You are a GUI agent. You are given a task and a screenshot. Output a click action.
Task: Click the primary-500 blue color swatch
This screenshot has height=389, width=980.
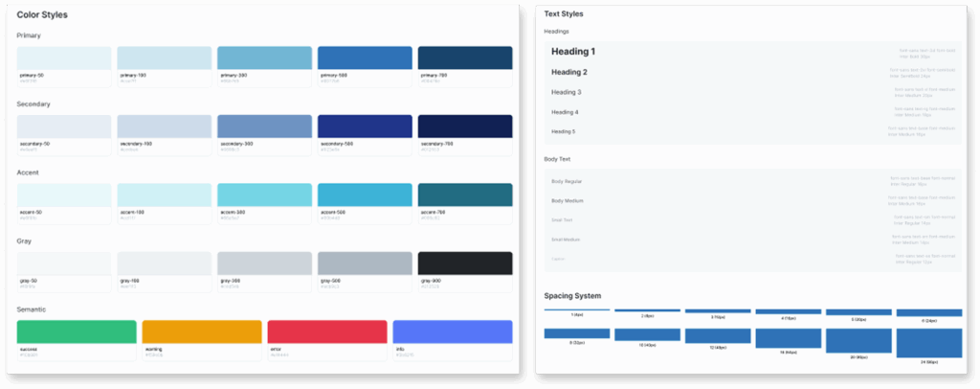pyautogui.click(x=365, y=57)
